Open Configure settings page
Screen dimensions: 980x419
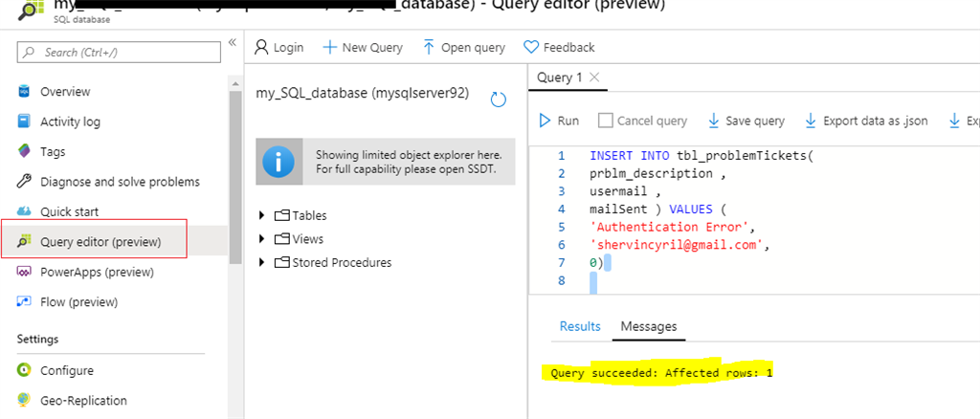67,371
